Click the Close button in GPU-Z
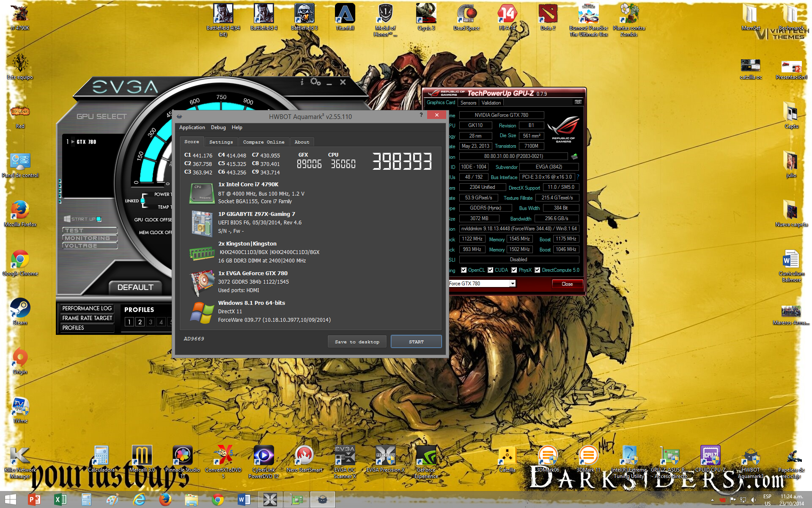 pyautogui.click(x=567, y=284)
